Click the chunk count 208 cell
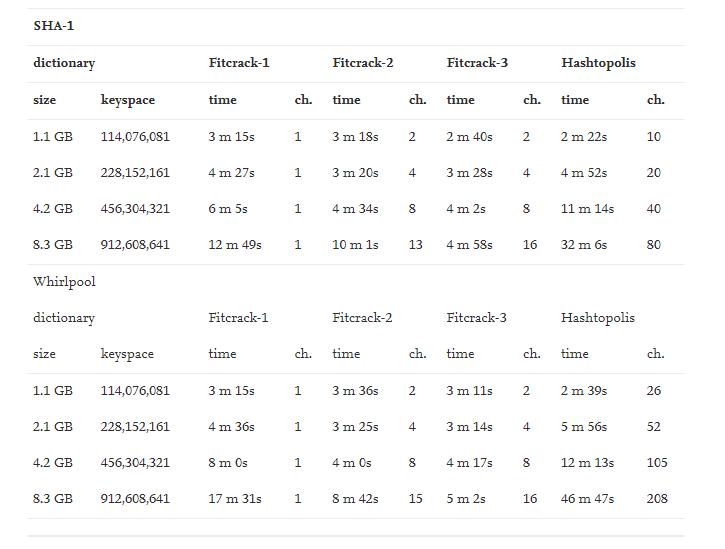The image size is (725, 549). point(657,499)
